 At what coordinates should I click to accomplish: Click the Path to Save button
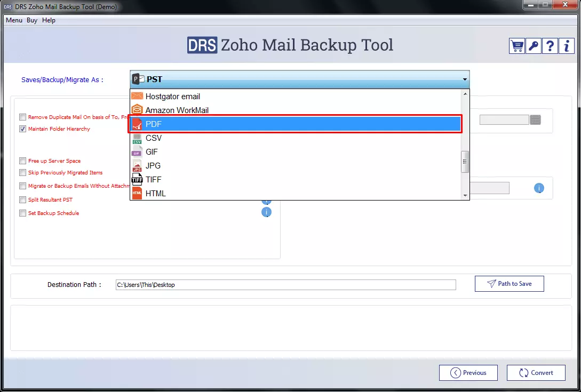(x=509, y=283)
